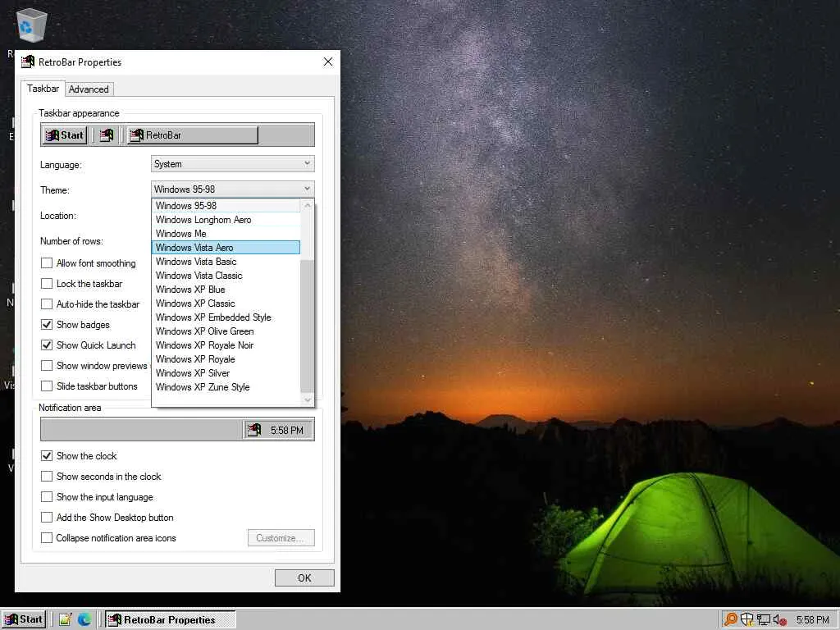This screenshot has width=840, height=630.
Task: Click the OK button
Action: tap(304, 578)
